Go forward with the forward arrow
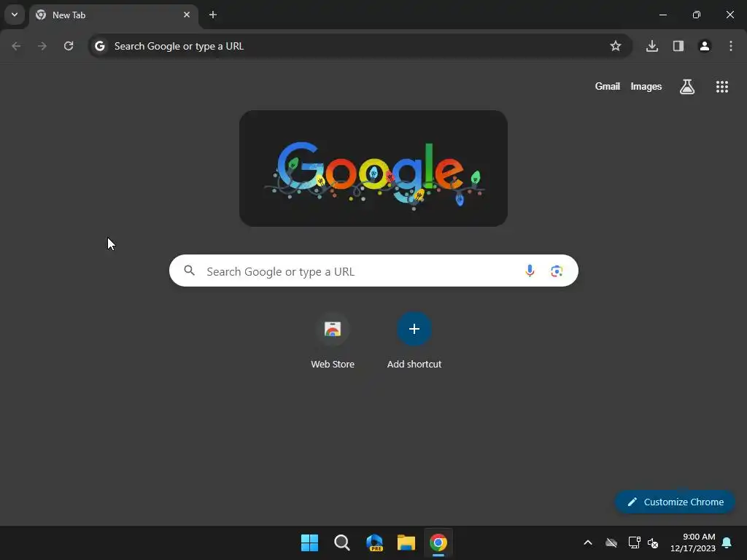 pos(42,46)
